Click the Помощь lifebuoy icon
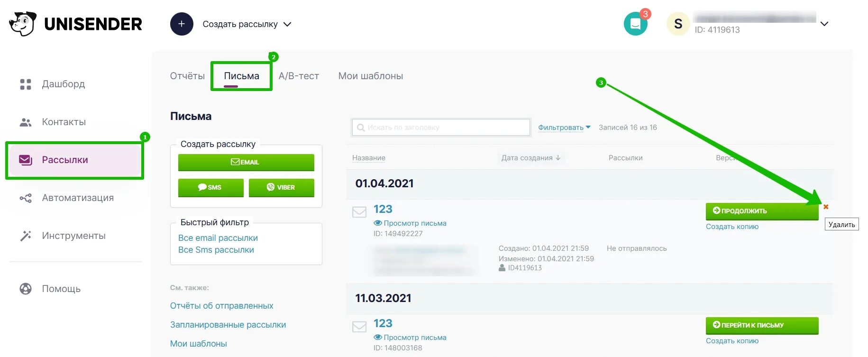Image resolution: width=868 pixels, height=357 pixels. [x=26, y=289]
